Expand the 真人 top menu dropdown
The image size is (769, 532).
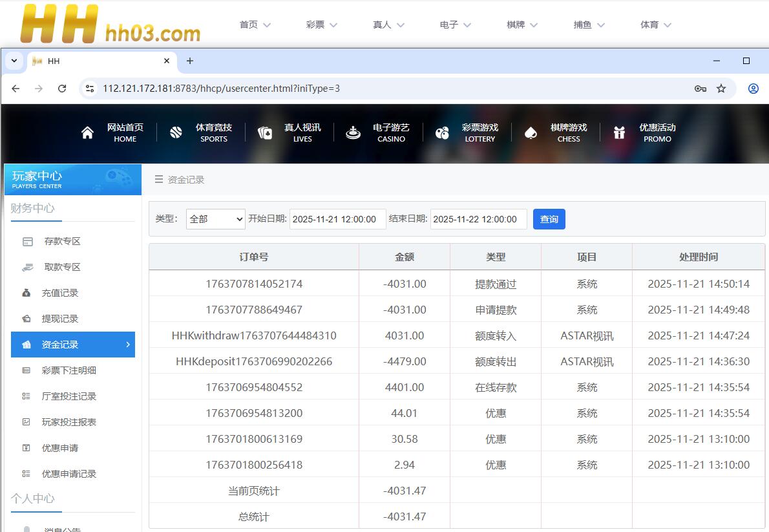click(388, 25)
